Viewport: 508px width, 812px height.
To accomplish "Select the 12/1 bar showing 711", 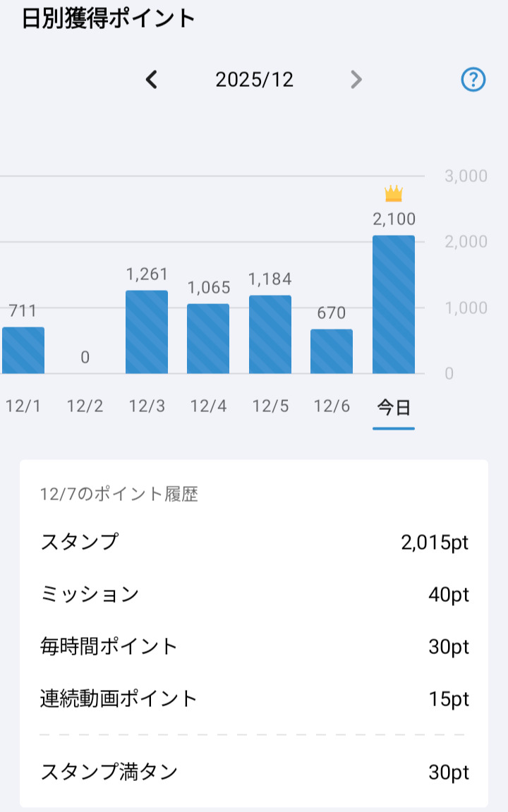I will coord(23,351).
